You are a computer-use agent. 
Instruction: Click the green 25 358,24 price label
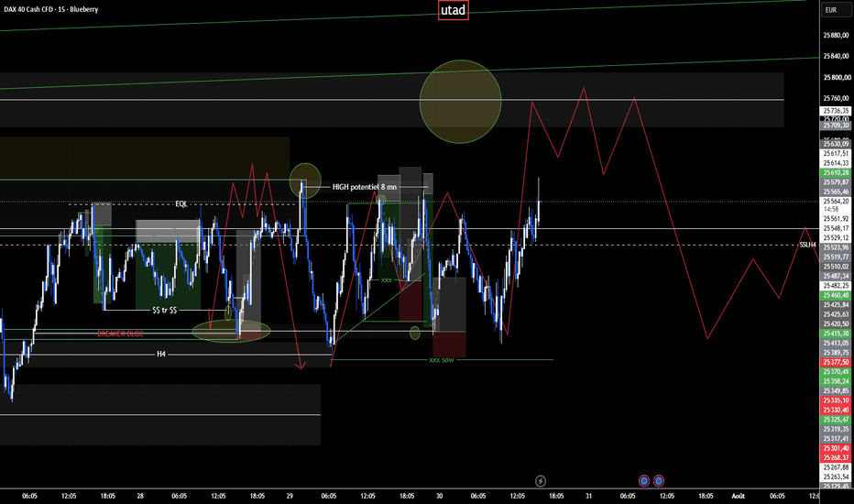836,381
